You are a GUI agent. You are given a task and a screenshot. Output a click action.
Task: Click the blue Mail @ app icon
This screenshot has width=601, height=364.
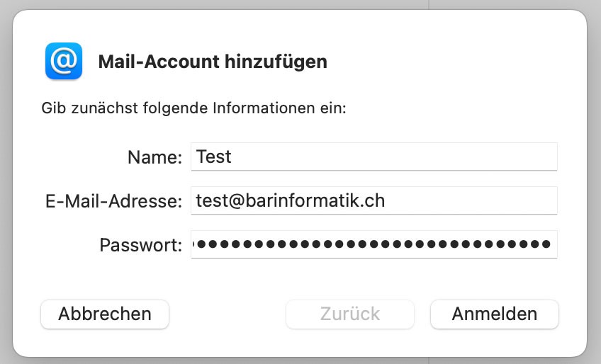(x=64, y=61)
